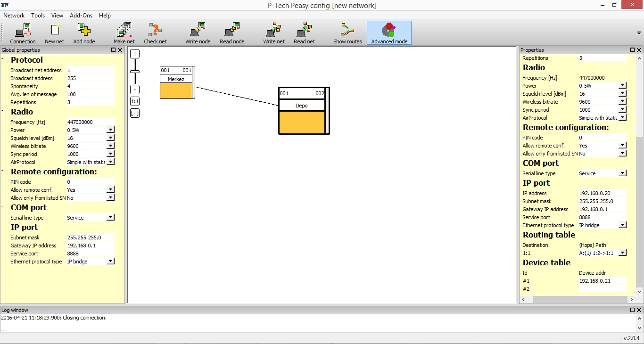Click Frequency field in Global properties
Viewport: 644px width, 344px height.
pos(90,122)
